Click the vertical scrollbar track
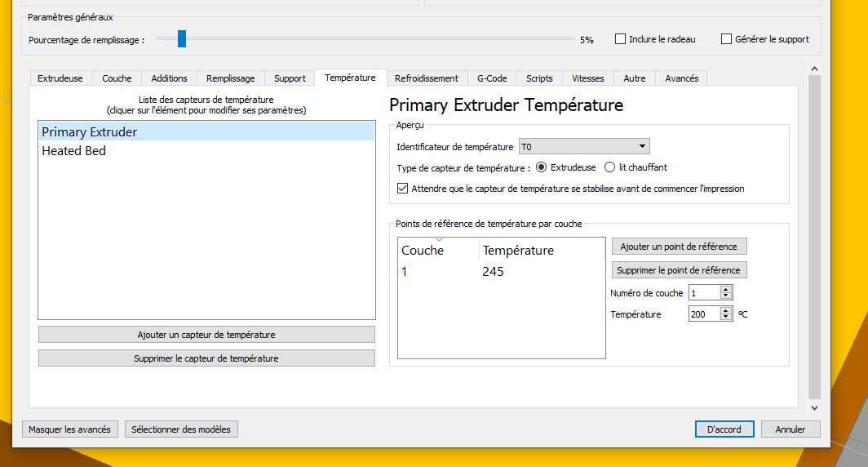 point(814,238)
